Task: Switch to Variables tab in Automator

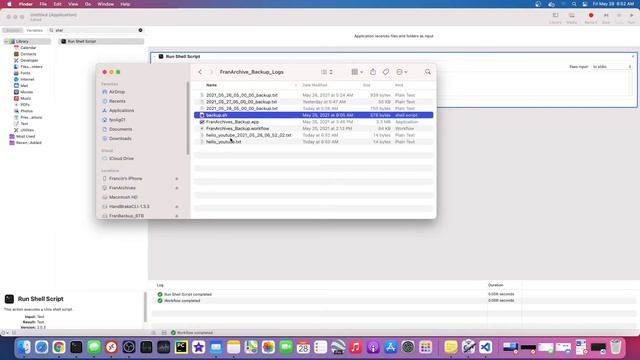Action: [x=34, y=30]
